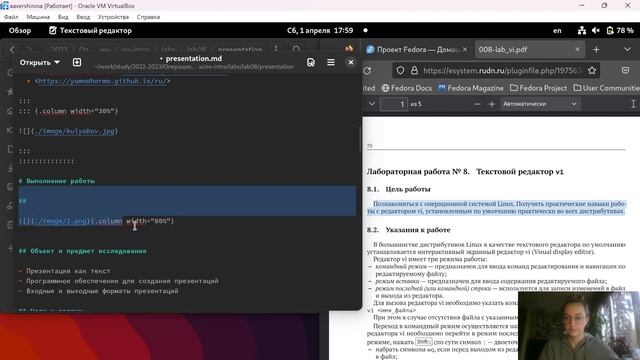
Task: Open Fedora Project bookmarks folder
Action: click(x=538, y=88)
